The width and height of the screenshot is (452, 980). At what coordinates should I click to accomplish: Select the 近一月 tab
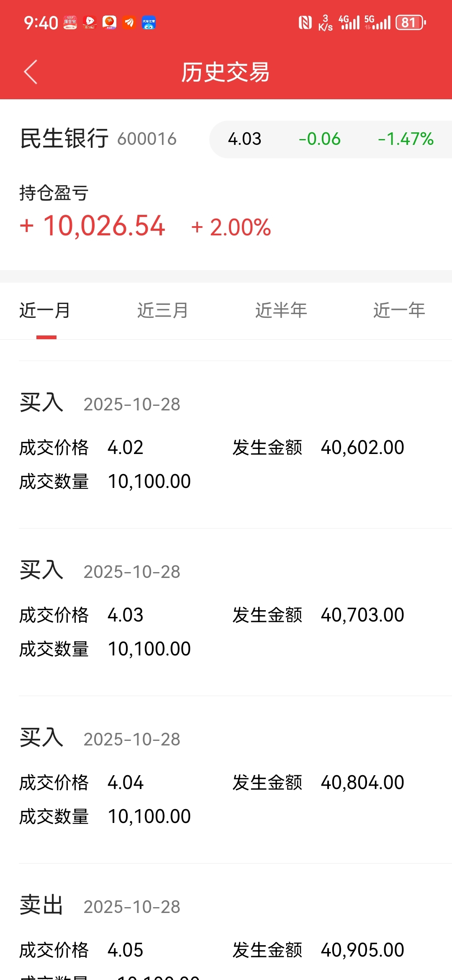[45, 311]
